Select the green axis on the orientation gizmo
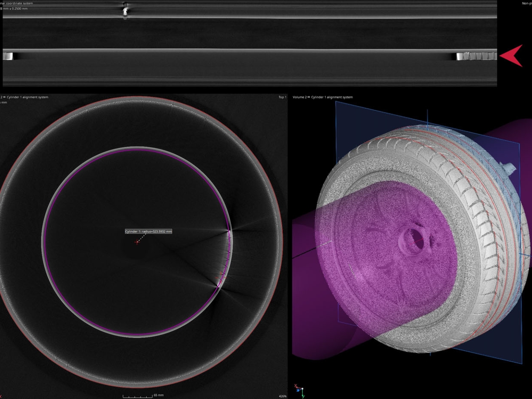Image resolution: width=532 pixels, height=399 pixels. [303, 395]
